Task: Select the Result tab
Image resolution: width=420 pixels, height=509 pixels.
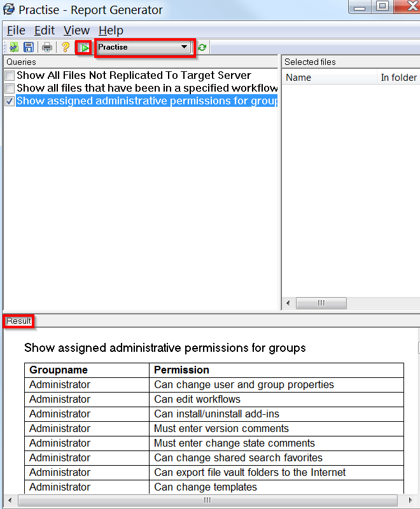Action: pos(18,321)
